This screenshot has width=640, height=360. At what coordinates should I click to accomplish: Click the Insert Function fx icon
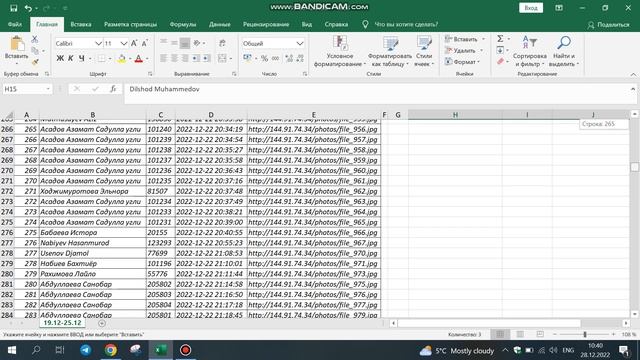coord(113,89)
